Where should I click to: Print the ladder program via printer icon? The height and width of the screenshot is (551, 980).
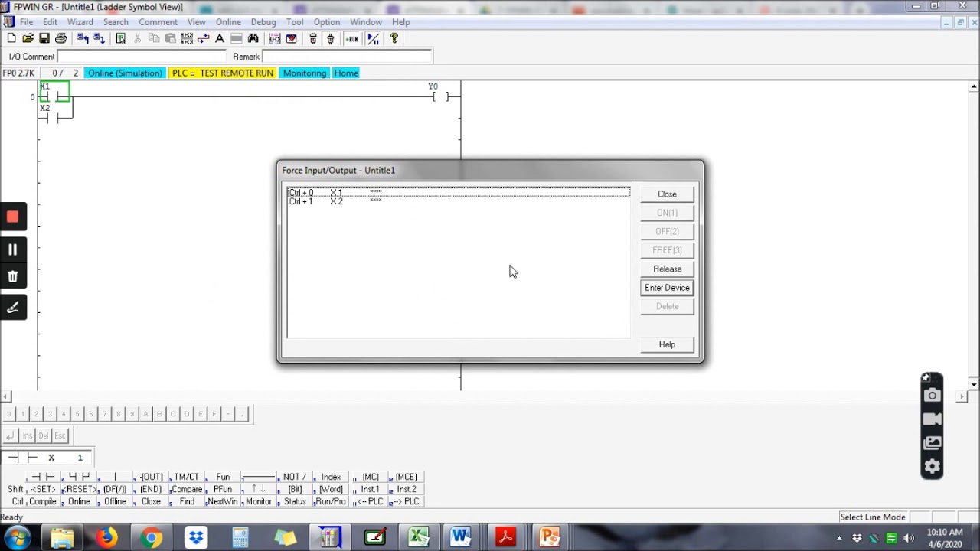60,38
